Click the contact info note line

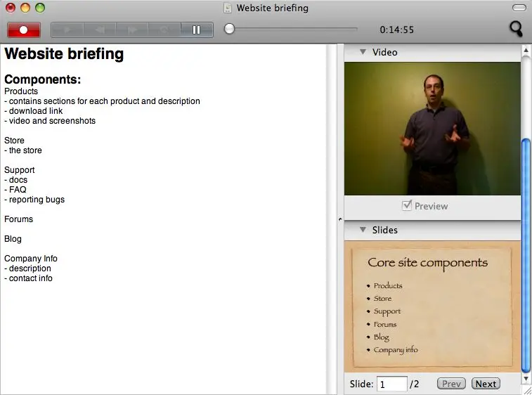tap(29, 278)
